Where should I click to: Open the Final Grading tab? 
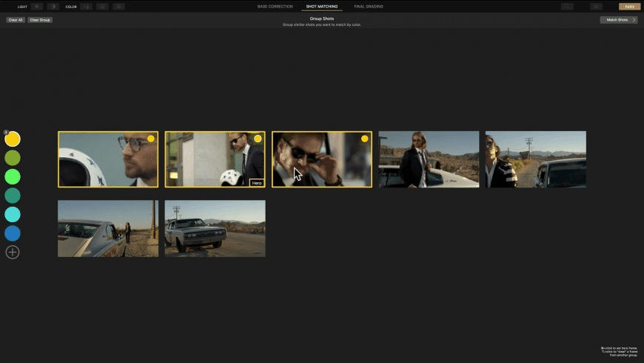click(369, 6)
